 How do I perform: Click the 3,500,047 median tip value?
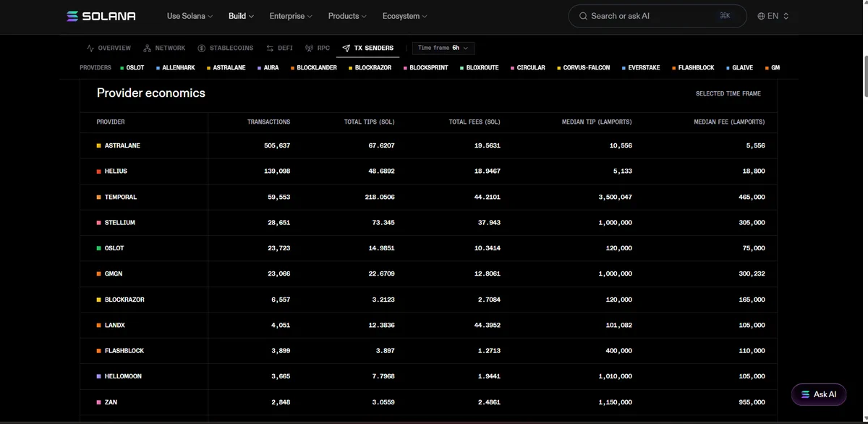pyautogui.click(x=615, y=197)
